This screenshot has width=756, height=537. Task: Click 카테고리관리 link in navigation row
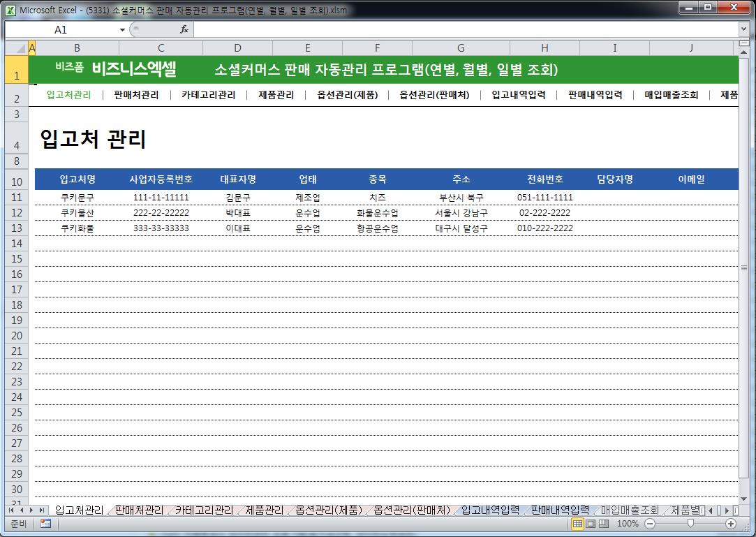tap(209, 94)
